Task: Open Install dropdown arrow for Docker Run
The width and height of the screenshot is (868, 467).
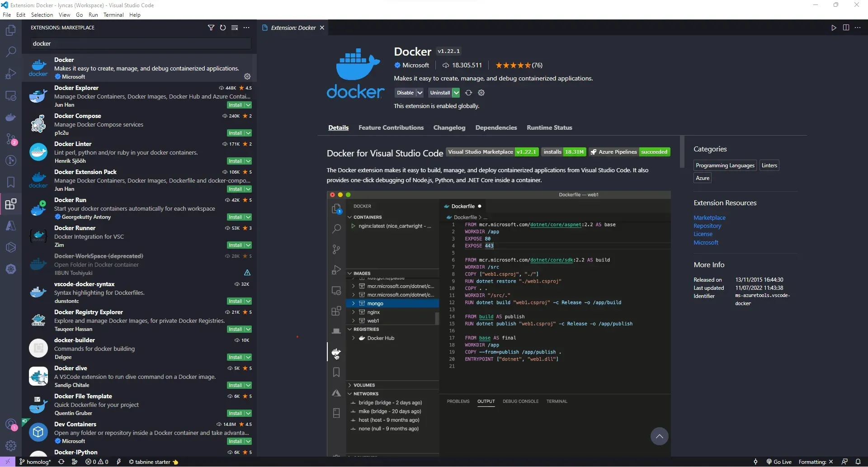Action: pyautogui.click(x=248, y=217)
